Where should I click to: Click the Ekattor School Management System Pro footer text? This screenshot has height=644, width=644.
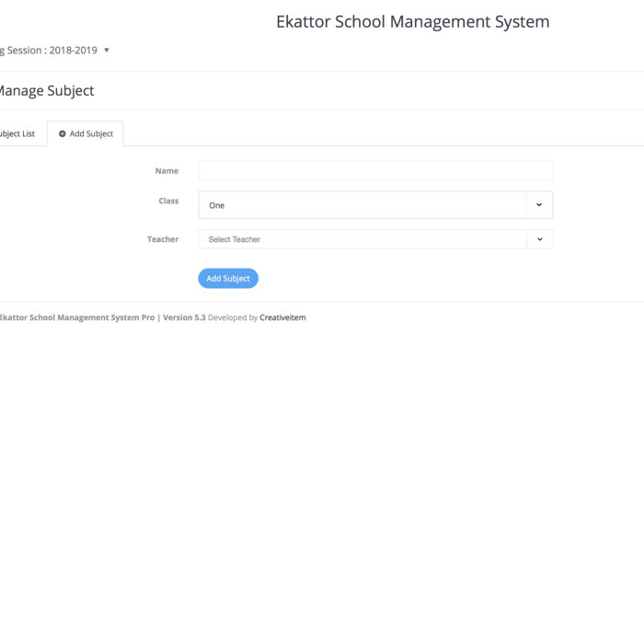click(x=76, y=317)
